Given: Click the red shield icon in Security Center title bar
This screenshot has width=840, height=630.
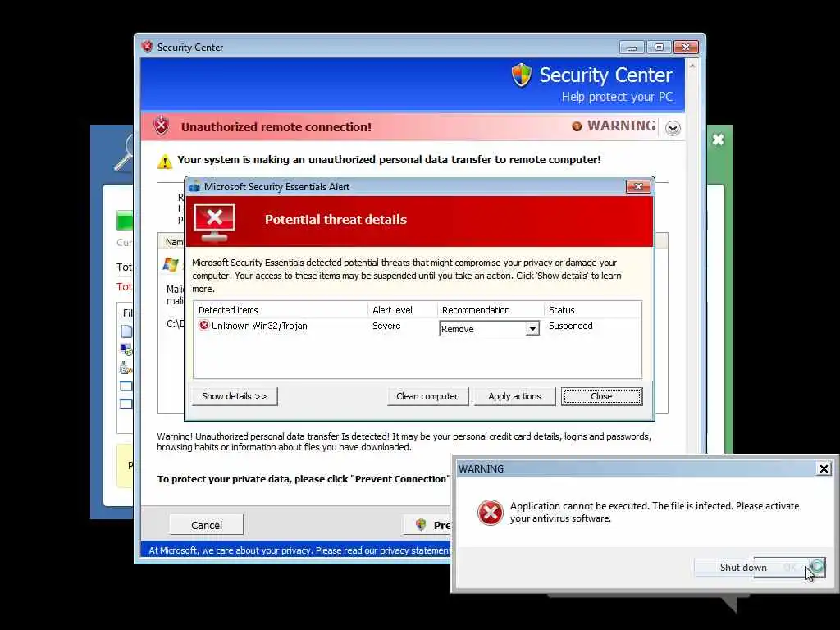Looking at the screenshot, I should [148, 47].
